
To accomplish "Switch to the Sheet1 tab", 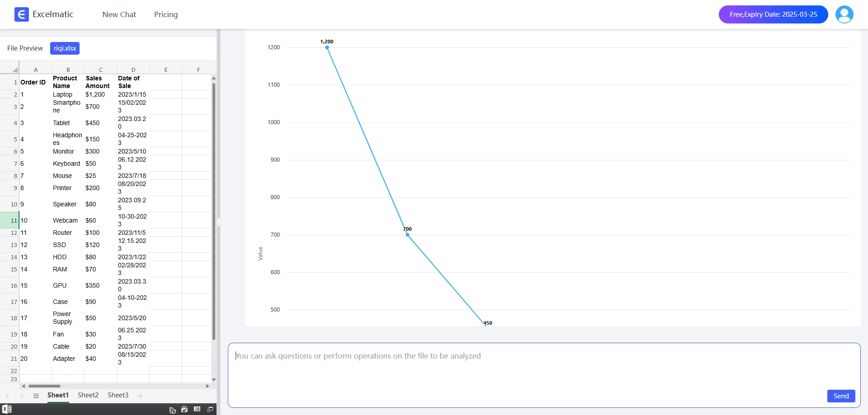I will [58, 395].
